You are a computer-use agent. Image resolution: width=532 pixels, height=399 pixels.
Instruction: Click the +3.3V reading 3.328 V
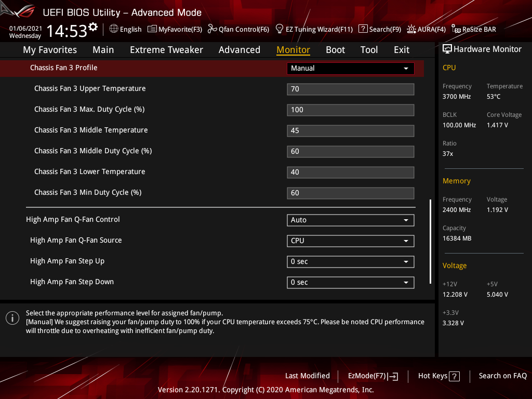click(453, 323)
